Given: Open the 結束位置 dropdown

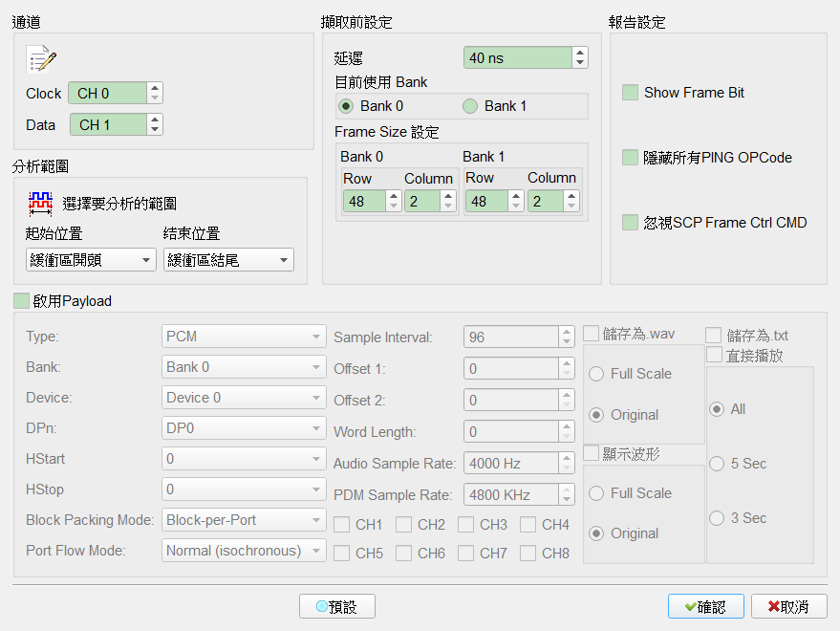Looking at the screenshot, I should [228, 260].
